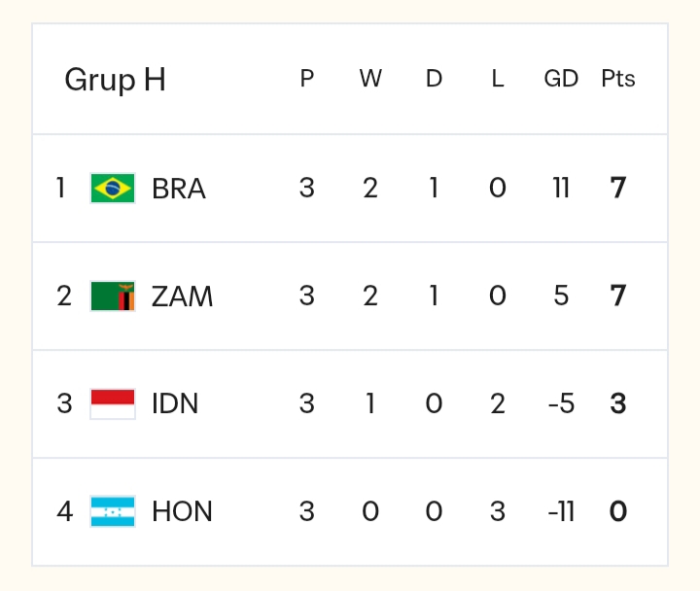The height and width of the screenshot is (591, 700).
Task: Click the Brazil flag icon
Action: click(x=113, y=188)
